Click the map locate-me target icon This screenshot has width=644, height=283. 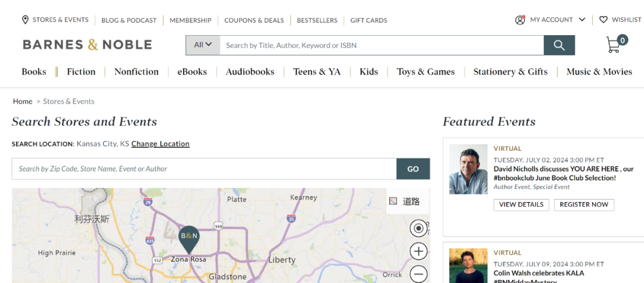pyautogui.click(x=419, y=228)
